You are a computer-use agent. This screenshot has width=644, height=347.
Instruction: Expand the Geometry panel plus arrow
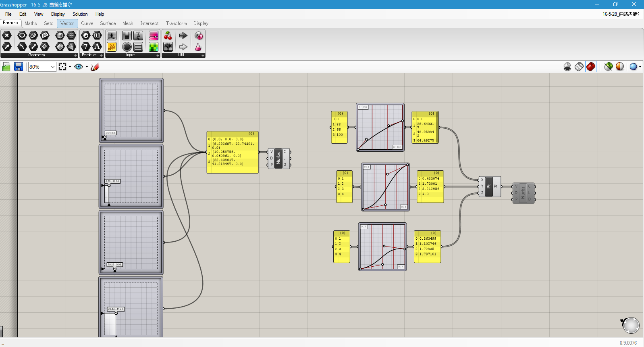75,55
